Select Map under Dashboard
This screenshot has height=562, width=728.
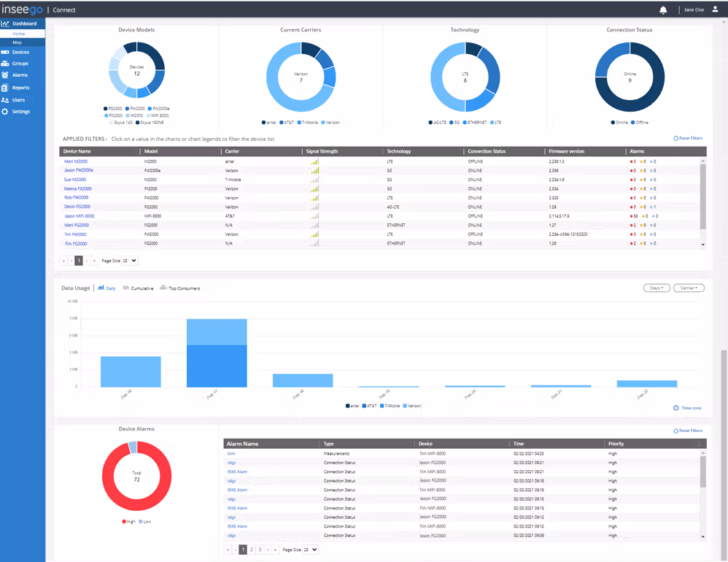pyautogui.click(x=18, y=42)
